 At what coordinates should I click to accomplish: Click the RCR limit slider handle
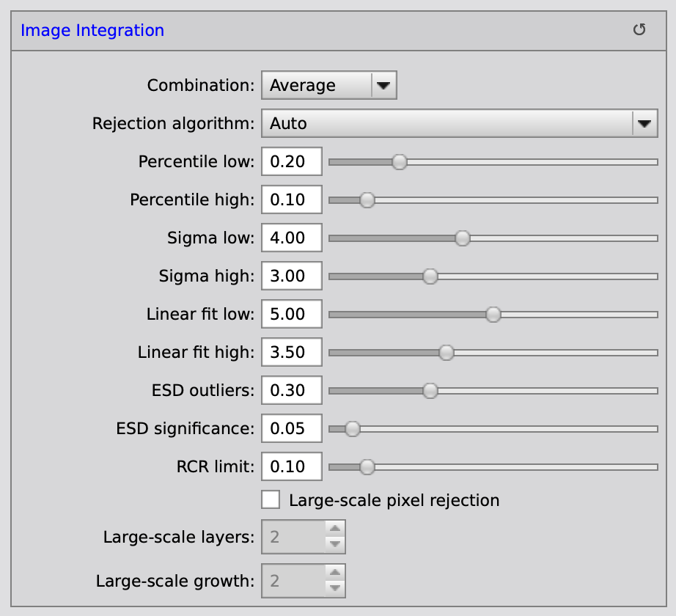367,466
